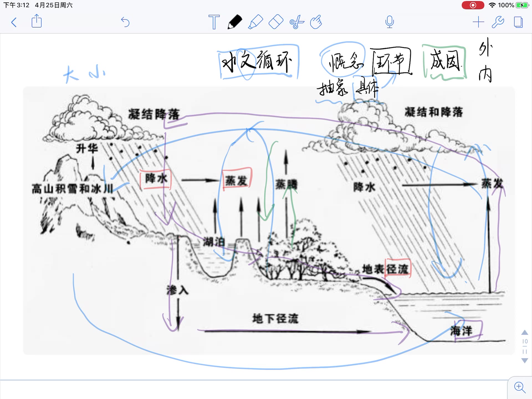532x399 pixels.
Task: Go back with the left chevron
Action: click(14, 22)
